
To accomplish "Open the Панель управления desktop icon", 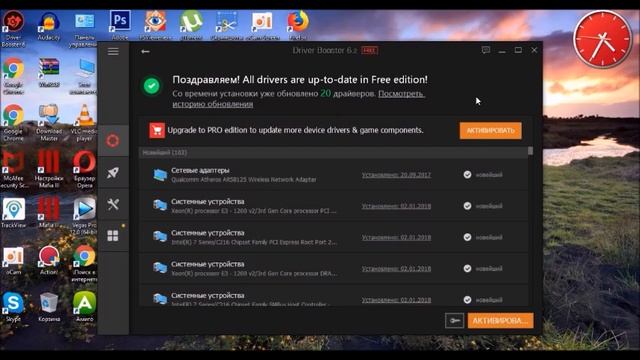I will pyautogui.click(x=84, y=29).
